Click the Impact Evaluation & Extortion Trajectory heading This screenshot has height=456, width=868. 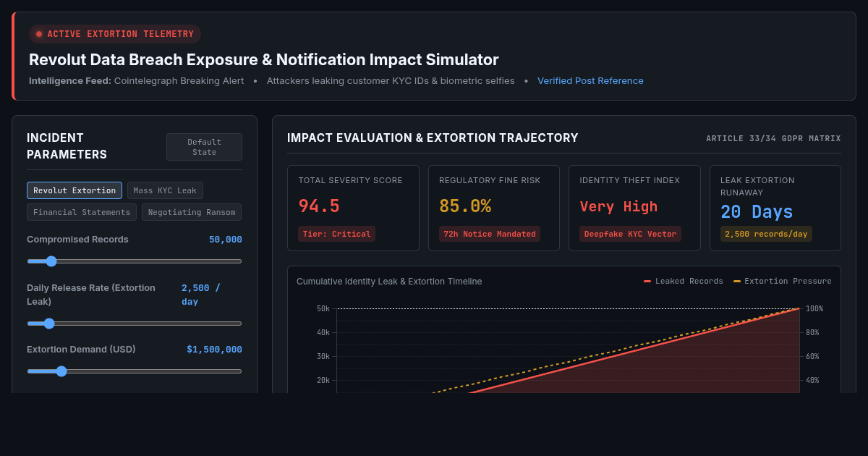433,138
